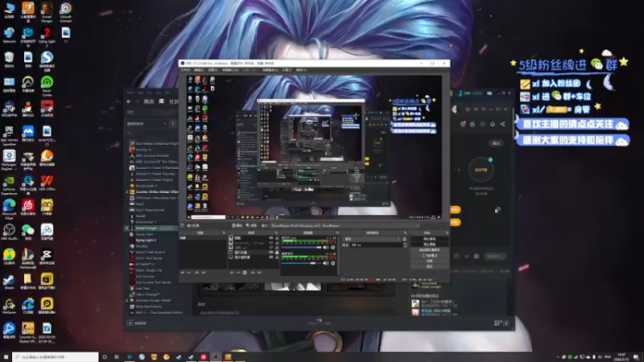Open Steam desktop shortcut
Viewport: 644px width, 362px height.
point(9,282)
